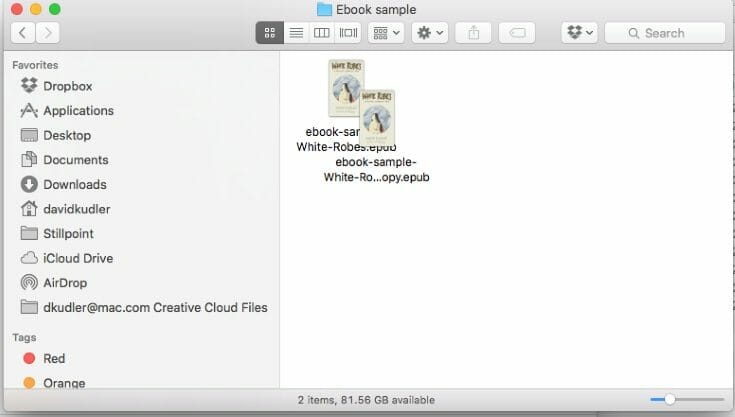Open Dropbox in the sidebar
The width and height of the screenshot is (735, 417).
67,86
